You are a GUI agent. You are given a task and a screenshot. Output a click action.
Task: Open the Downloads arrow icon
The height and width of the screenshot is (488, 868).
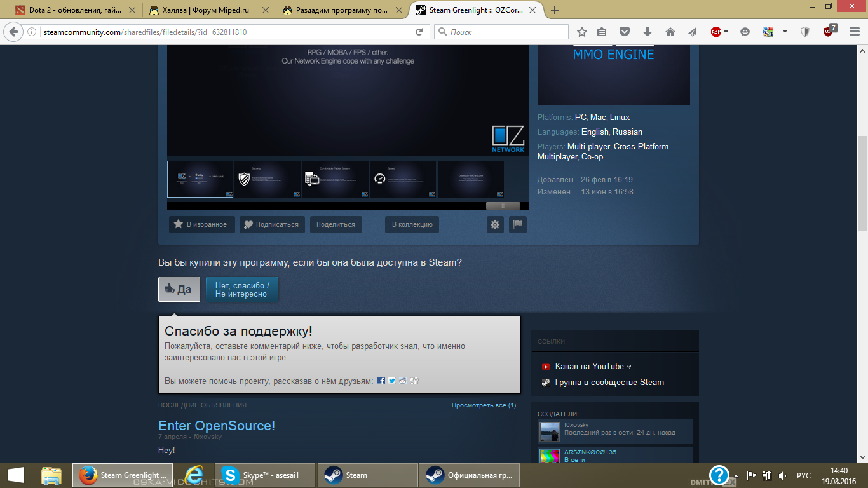[648, 32]
